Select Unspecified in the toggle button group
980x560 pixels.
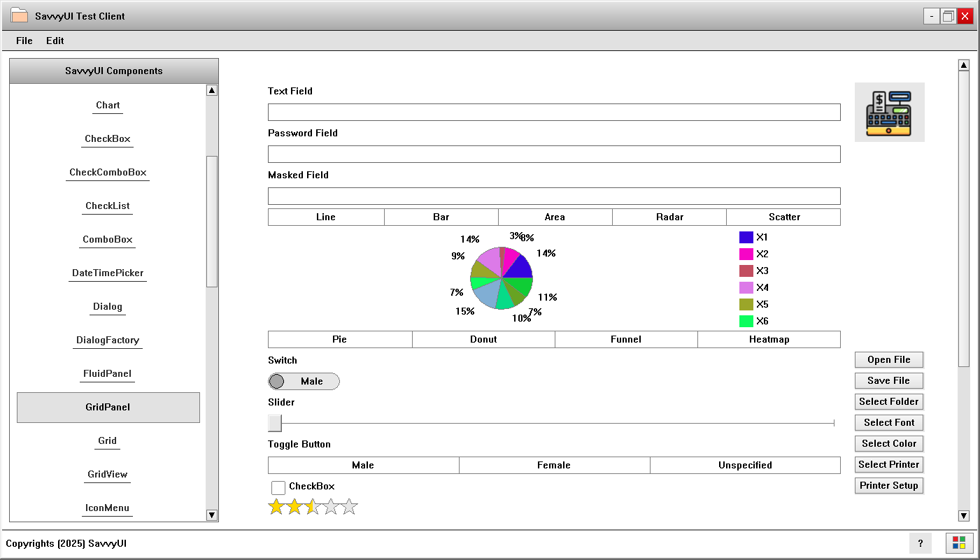pos(744,465)
